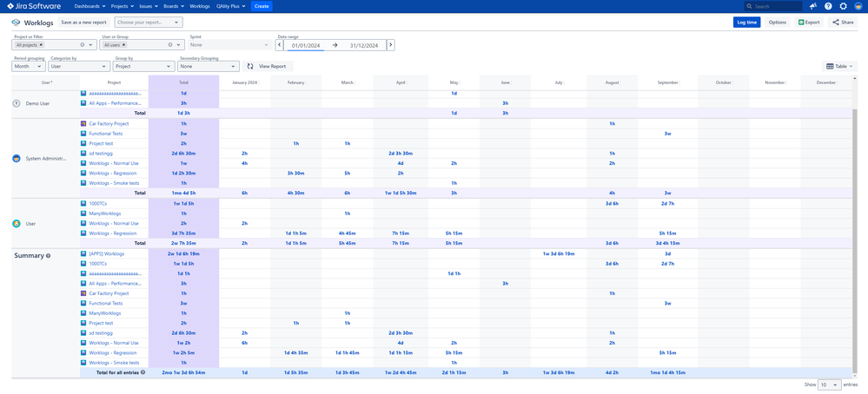Click the Jira Software logo
The height and width of the screenshot is (394, 868).
pyautogui.click(x=33, y=6)
